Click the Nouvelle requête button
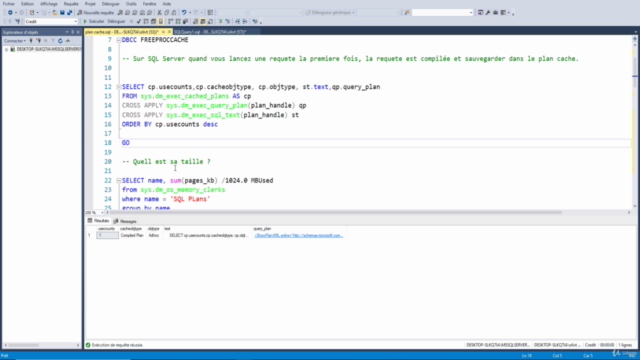The width and height of the screenshot is (640, 360). point(96,13)
